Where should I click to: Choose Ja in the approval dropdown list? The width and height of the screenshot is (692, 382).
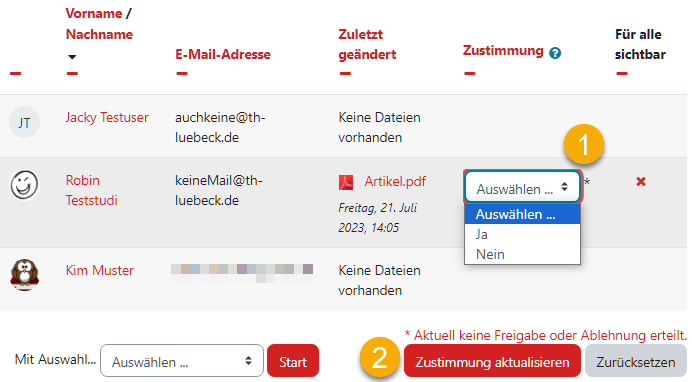pos(523,234)
